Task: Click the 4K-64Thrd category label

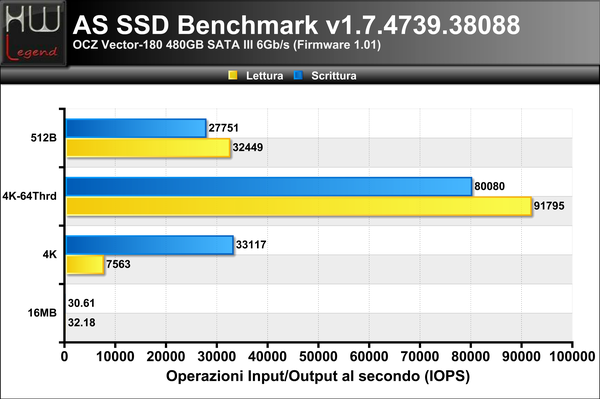Action: point(29,196)
